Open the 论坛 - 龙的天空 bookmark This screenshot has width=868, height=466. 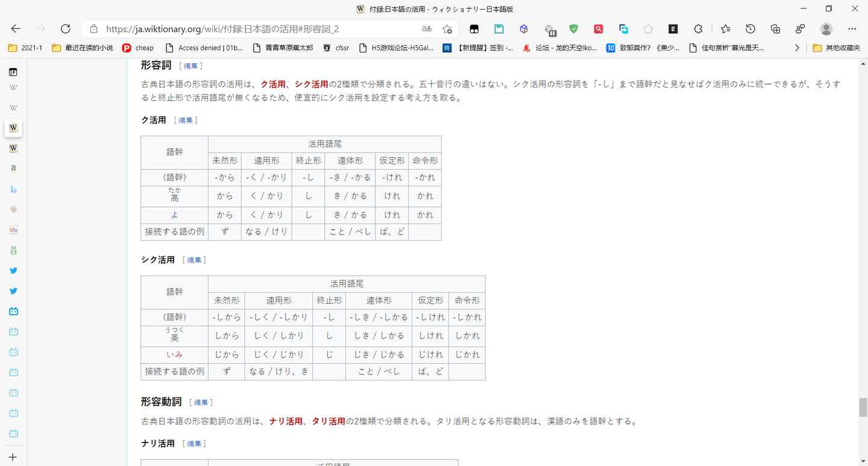click(x=560, y=48)
